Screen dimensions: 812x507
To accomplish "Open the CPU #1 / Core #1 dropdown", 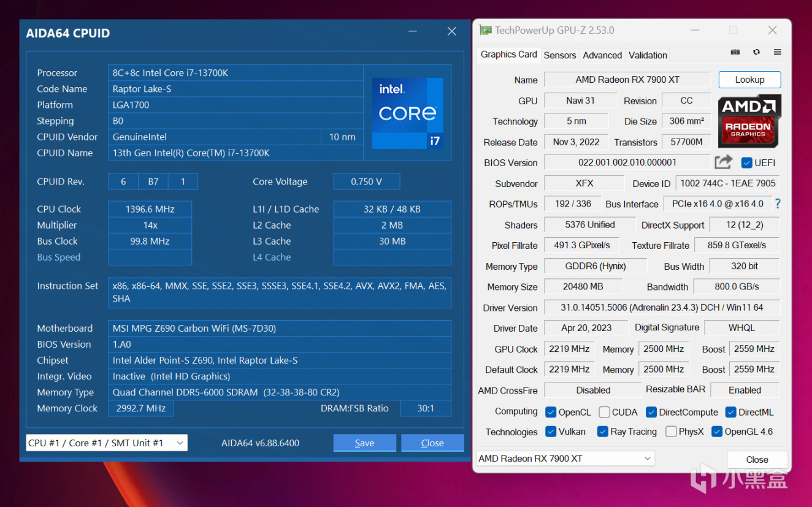I will 107,443.
